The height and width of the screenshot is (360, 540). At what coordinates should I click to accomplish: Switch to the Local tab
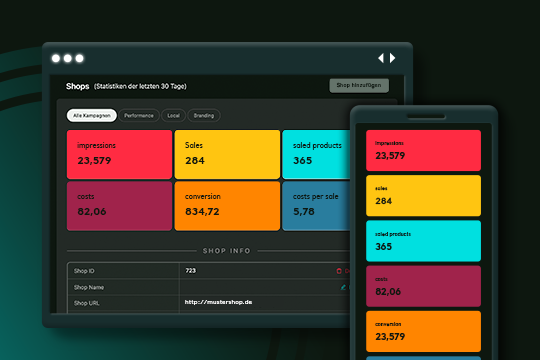173,115
